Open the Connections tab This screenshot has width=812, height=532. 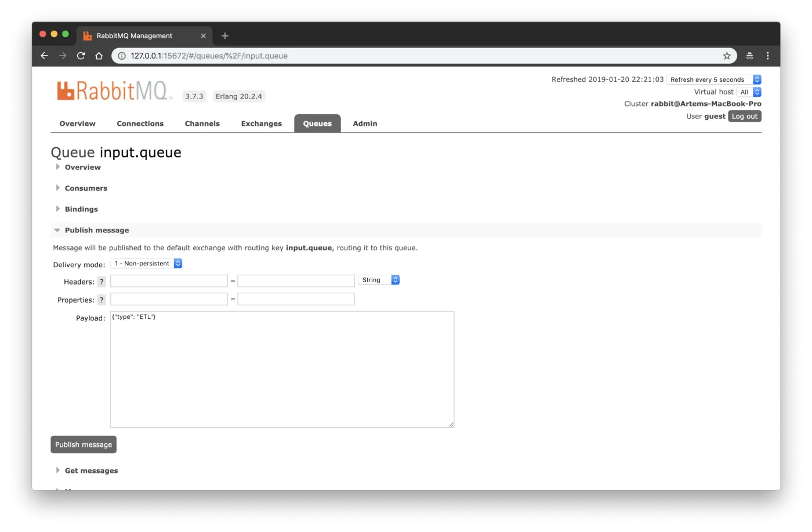pyautogui.click(x=140, y=123)
